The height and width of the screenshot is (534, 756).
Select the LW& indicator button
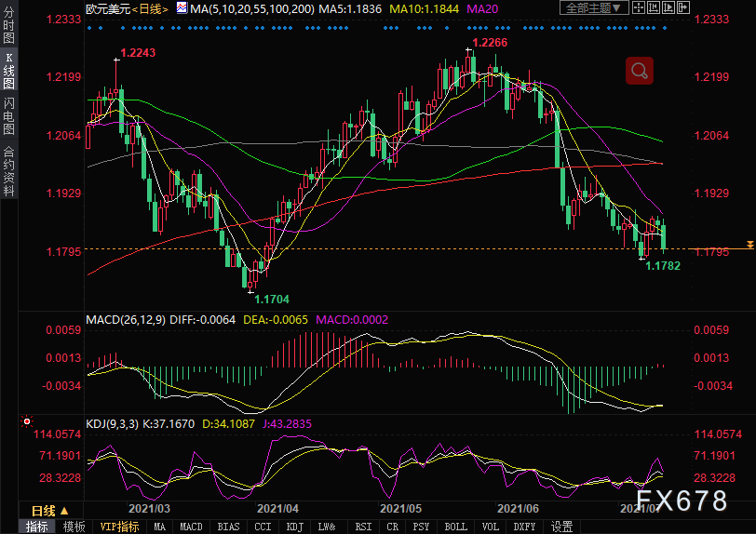click(x=327, y=527)
